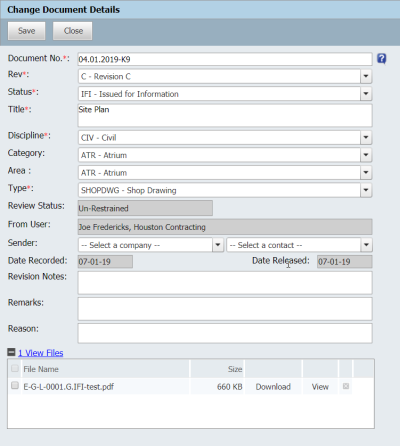Collapse the View Files section minus icon
The width and height of the screenshot is (400, 446).
tap(11, 352)
